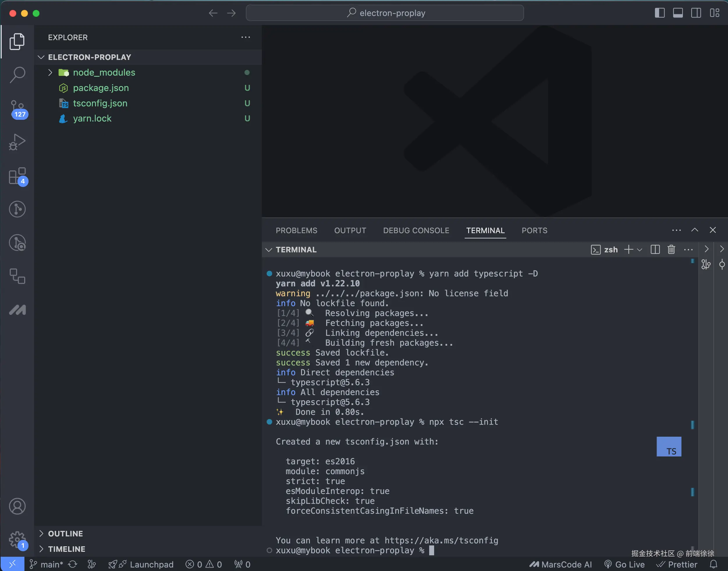
Task: Open the Accounts menu icon
Action: click(17, 506)
